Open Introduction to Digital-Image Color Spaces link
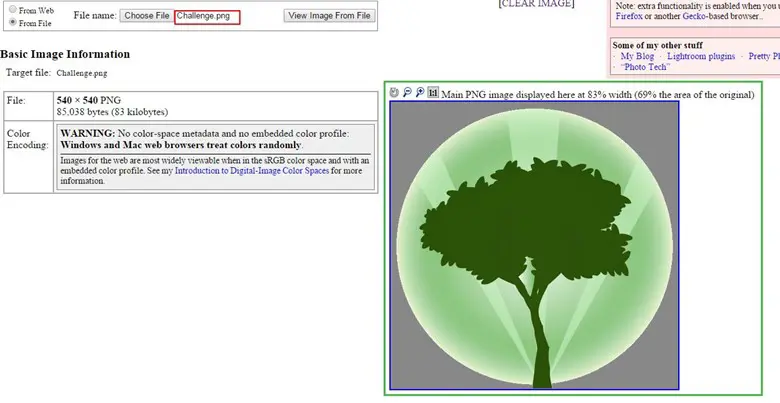 254,171
